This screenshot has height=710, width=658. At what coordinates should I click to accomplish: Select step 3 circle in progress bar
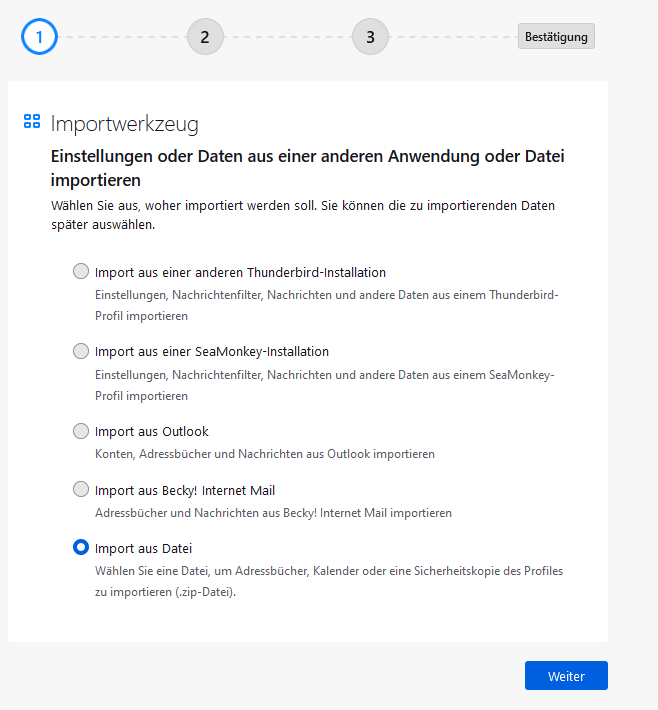370,37
